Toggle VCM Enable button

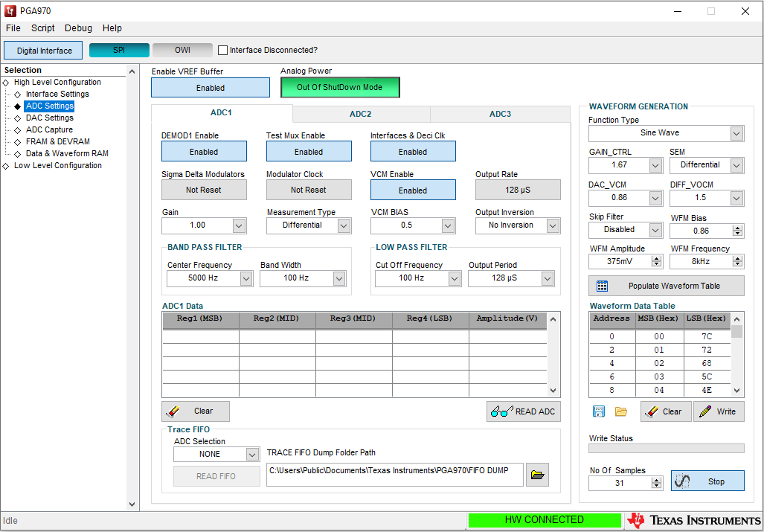(413, 190)
